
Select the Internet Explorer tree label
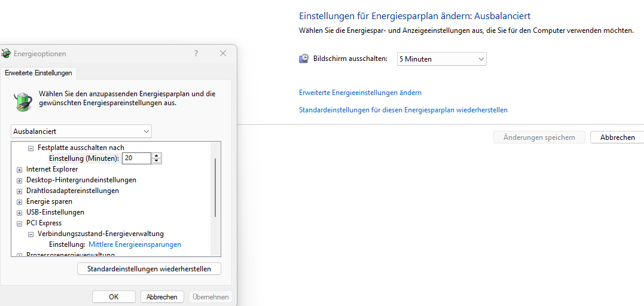click(x=52, y=169)
